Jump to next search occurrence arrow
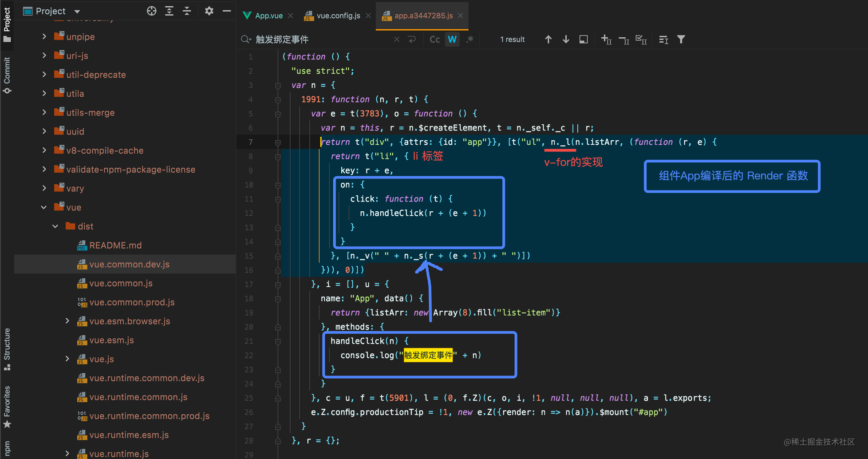This screenshot has height=459, width=868. 566,40
